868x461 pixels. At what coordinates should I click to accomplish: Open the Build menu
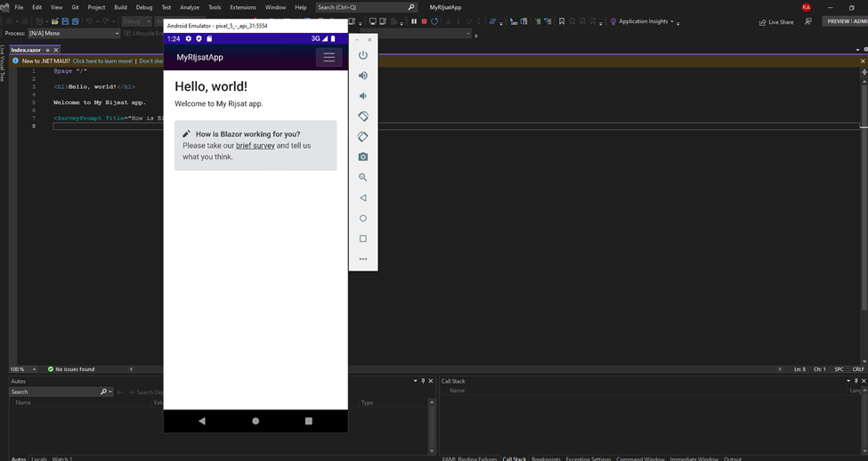click(120, 7)
